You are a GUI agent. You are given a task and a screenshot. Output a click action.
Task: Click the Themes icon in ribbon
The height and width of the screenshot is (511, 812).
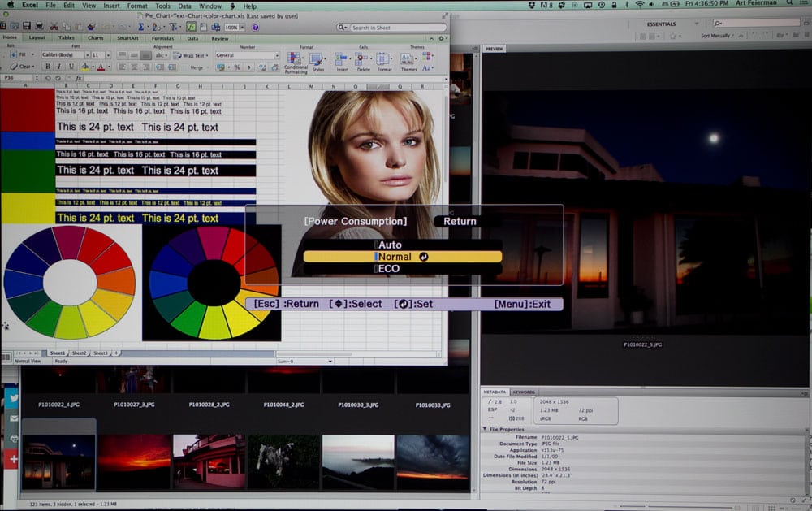[x=408, y=59]
